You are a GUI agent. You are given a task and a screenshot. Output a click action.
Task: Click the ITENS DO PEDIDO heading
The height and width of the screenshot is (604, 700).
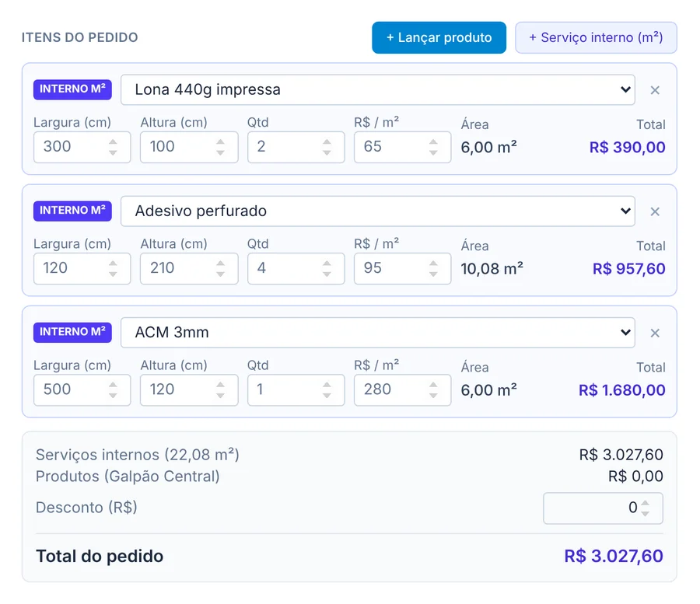(x=80, y=37)
